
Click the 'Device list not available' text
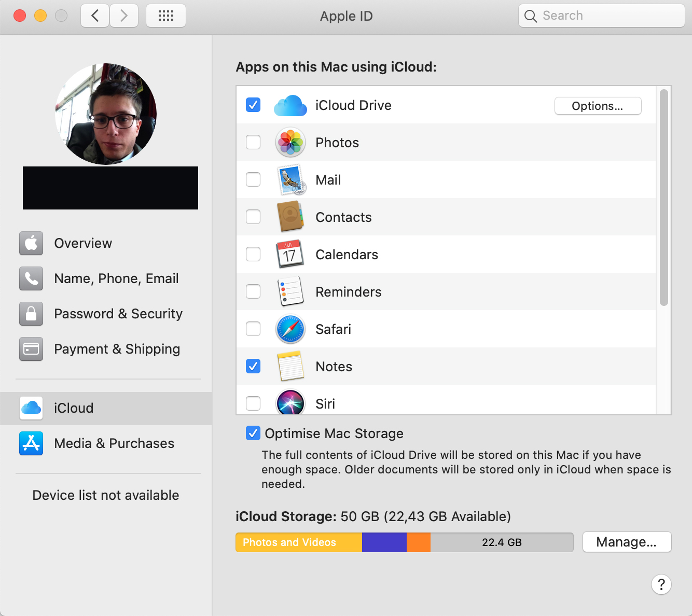(x=106, y=495)
